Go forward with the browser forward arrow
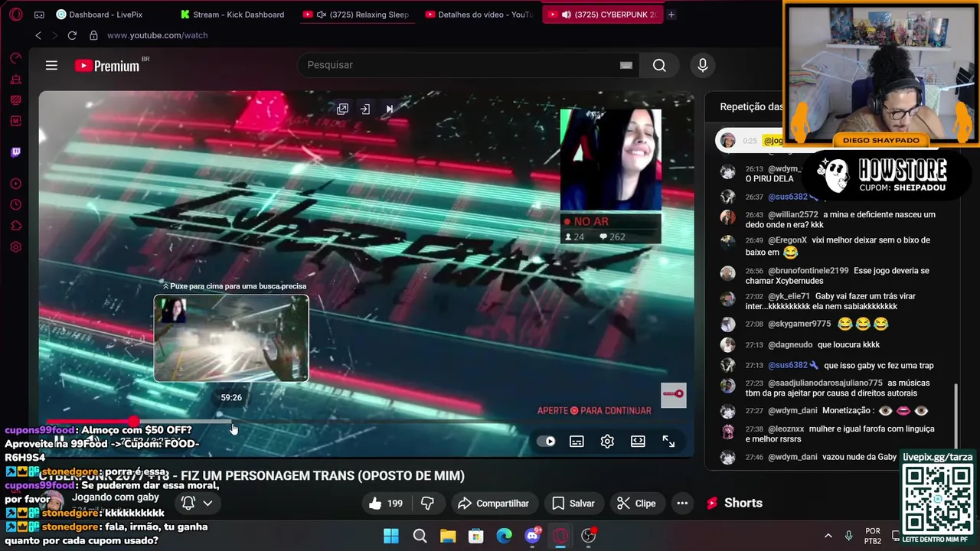980x551 pixels. click(54, 35)
